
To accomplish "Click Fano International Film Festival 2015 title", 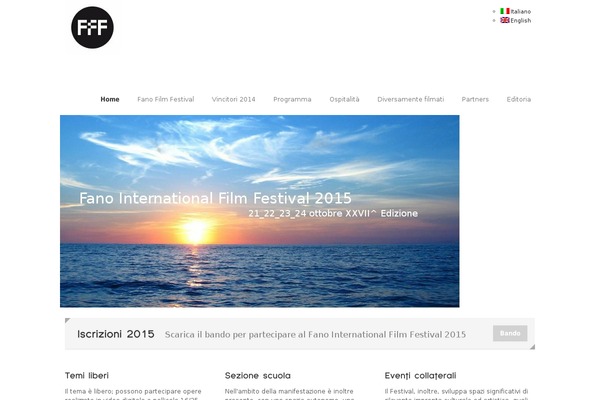I will click(215, 198).
